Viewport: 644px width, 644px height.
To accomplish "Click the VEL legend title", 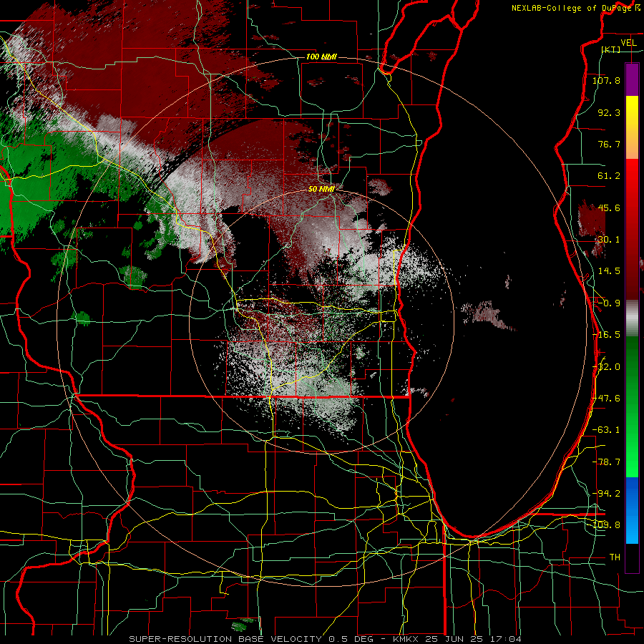I will pyautogui.click(x=628, y=42).
